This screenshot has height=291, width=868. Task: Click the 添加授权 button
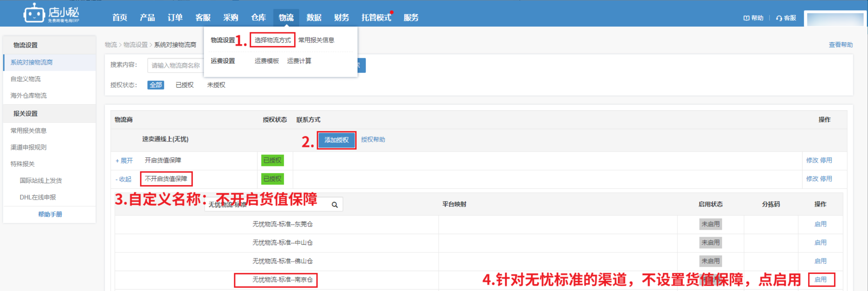point(336,140)
